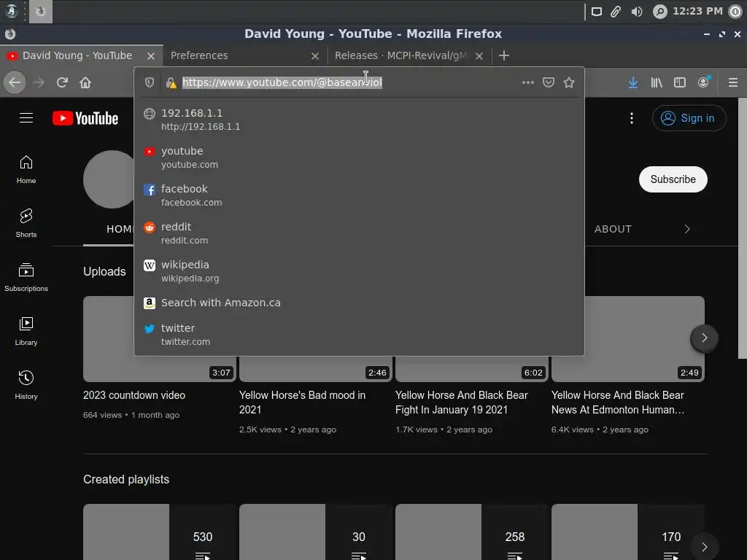Show next playlists with arrow button

(704, 547)
